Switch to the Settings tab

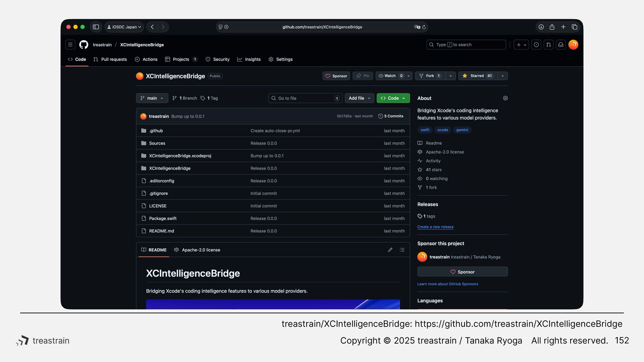tap(280, 59)
